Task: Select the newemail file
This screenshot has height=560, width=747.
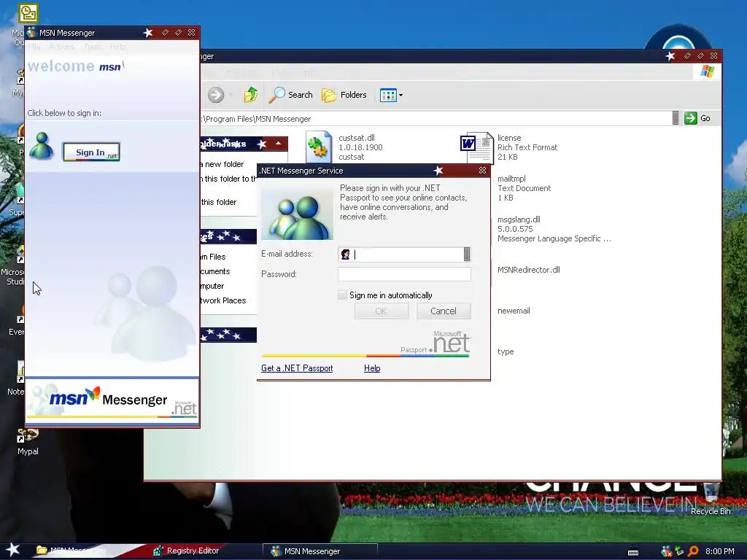Action: [x=514, y=311]
